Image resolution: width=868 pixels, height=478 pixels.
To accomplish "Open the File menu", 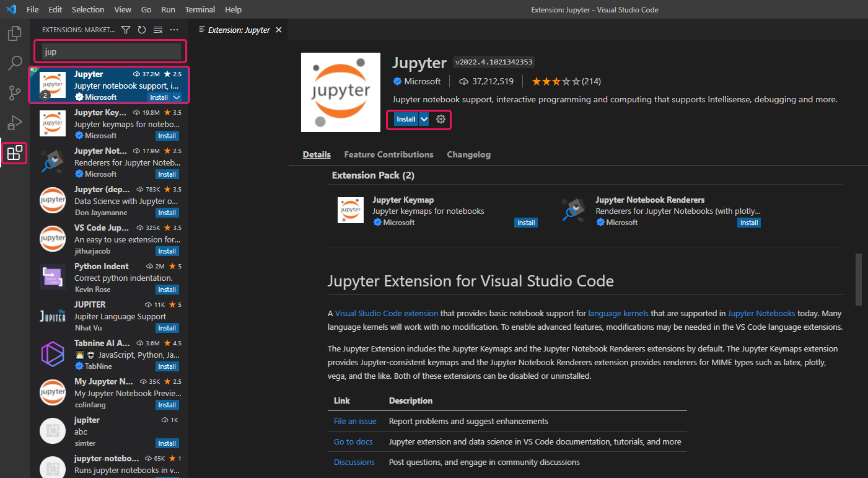I will [x=33, y=10].
